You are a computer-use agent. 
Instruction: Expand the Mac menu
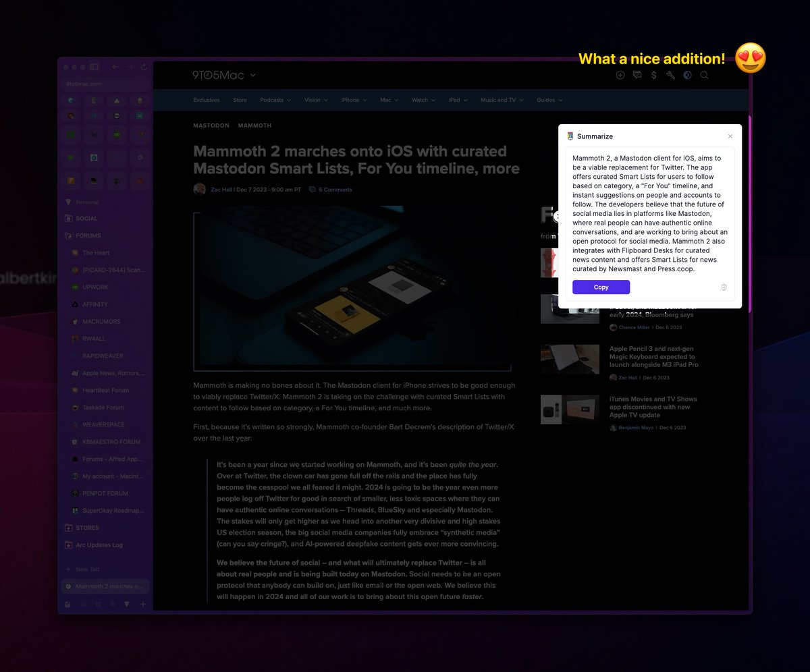pos(389,100)
